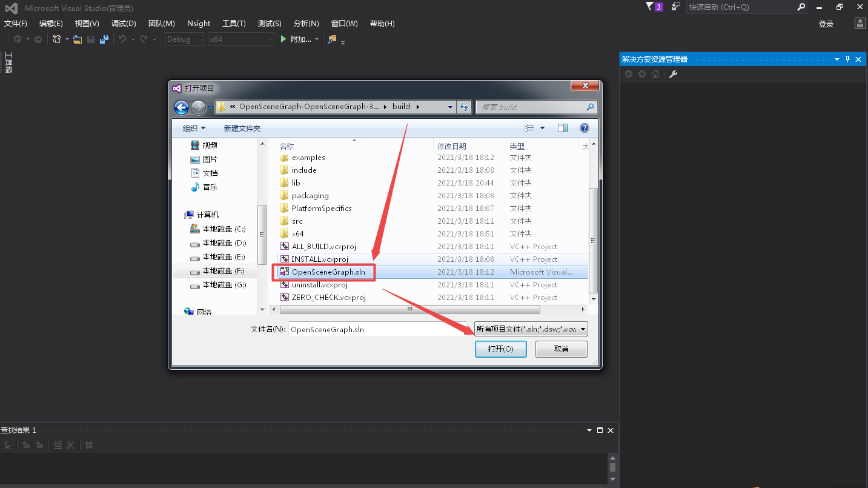
Task: Click the notifications flag icon
Action: click(x=650, y=7)
